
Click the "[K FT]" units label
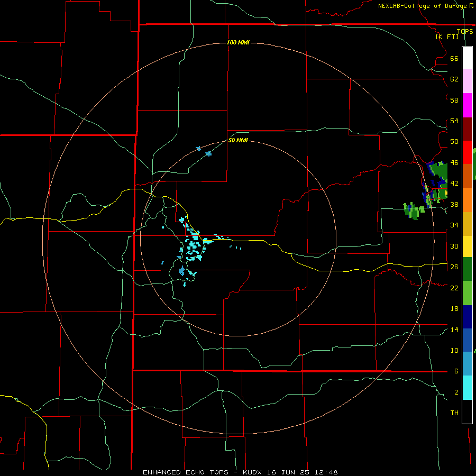pos(447,36)
